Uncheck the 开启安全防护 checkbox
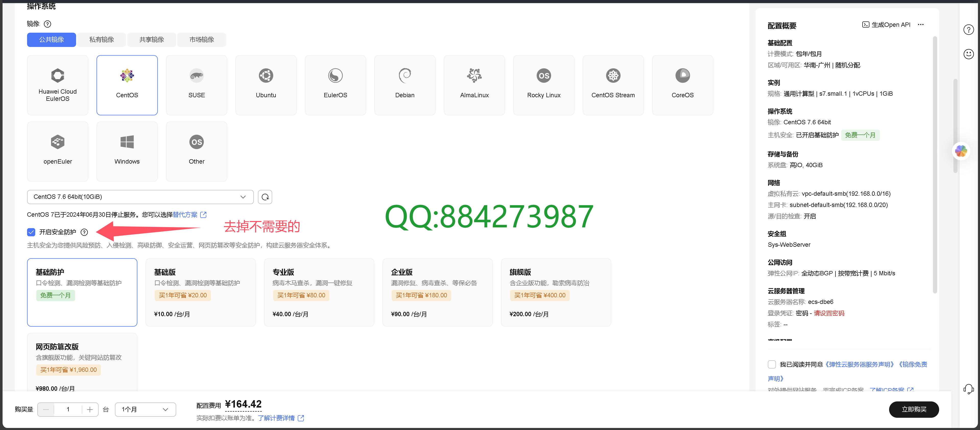This screenshot has width=980, height=430. pyautogui.click(x=31, y=232)
